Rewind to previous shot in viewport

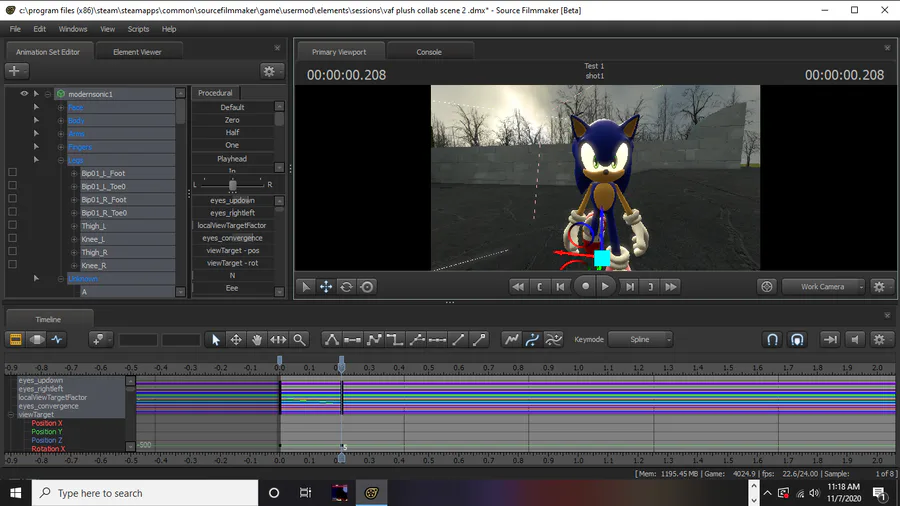point(518,287)
